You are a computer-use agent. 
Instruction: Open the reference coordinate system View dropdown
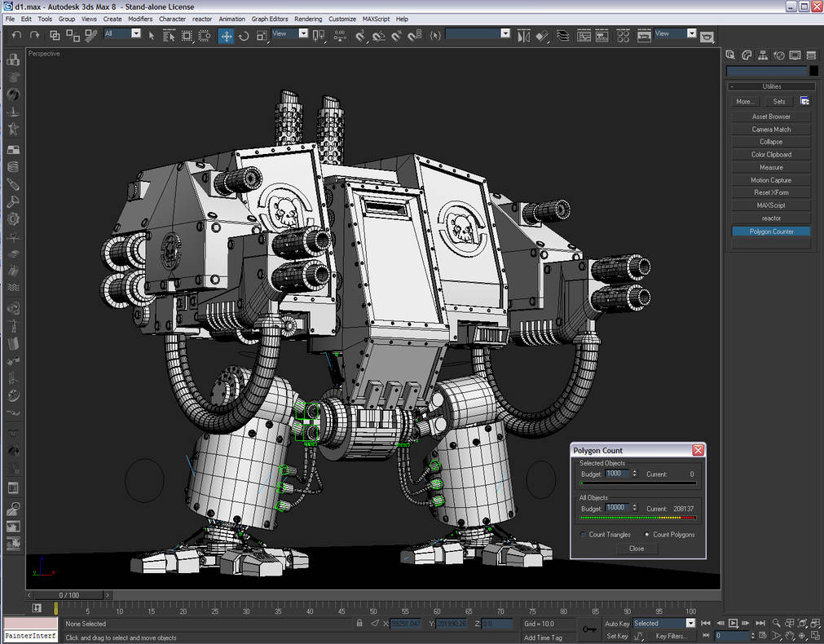pyautogui.click(x=303, y=33)
